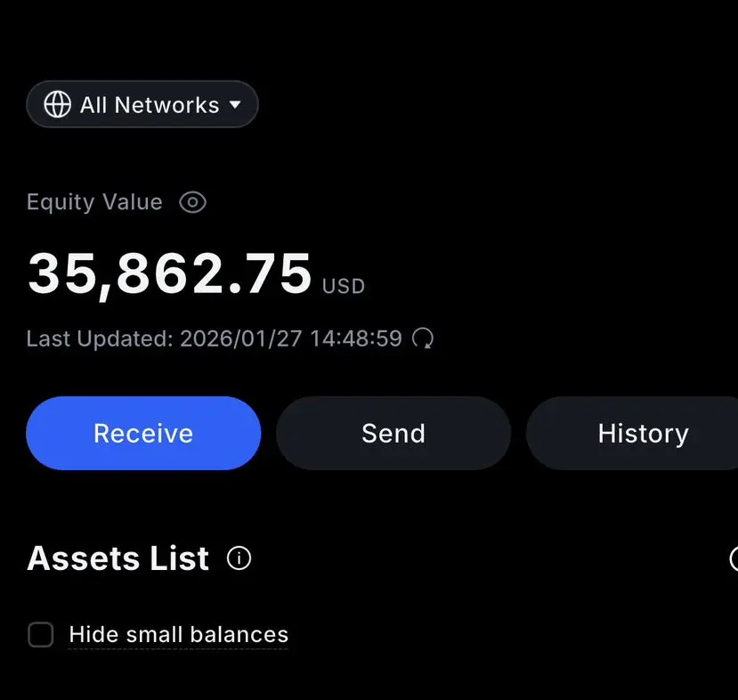Click the Hide small balances label text
The height and width of the screenshot is (700, 738).
(178, 634)
